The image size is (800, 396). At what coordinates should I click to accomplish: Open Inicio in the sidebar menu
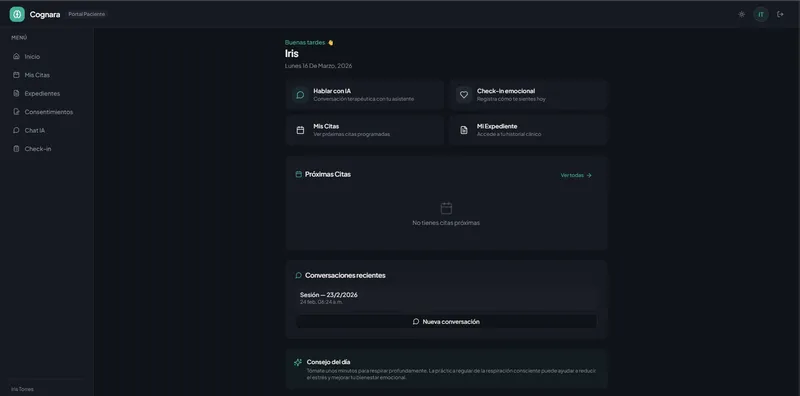coord(46,57)
